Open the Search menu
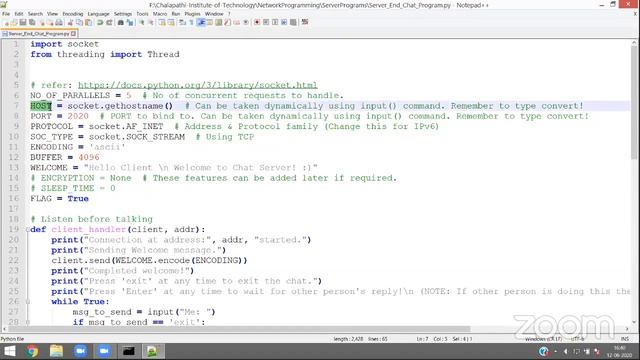 35,14
